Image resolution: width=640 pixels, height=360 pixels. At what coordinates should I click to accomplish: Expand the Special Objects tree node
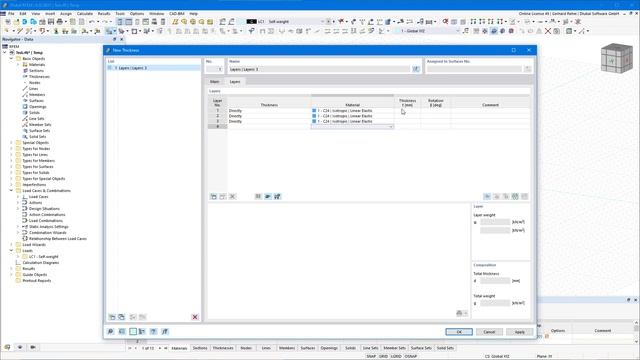pyautogui.click(x=11, y=142)
